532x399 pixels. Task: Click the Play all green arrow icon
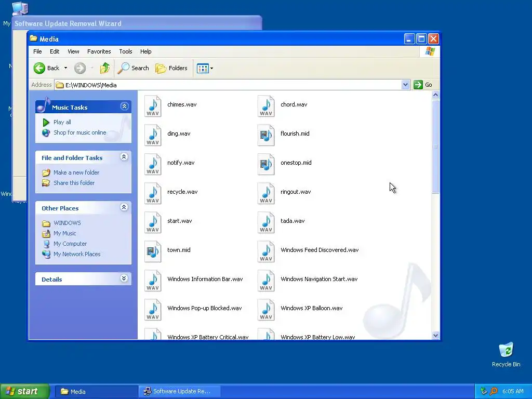[46, 122]
